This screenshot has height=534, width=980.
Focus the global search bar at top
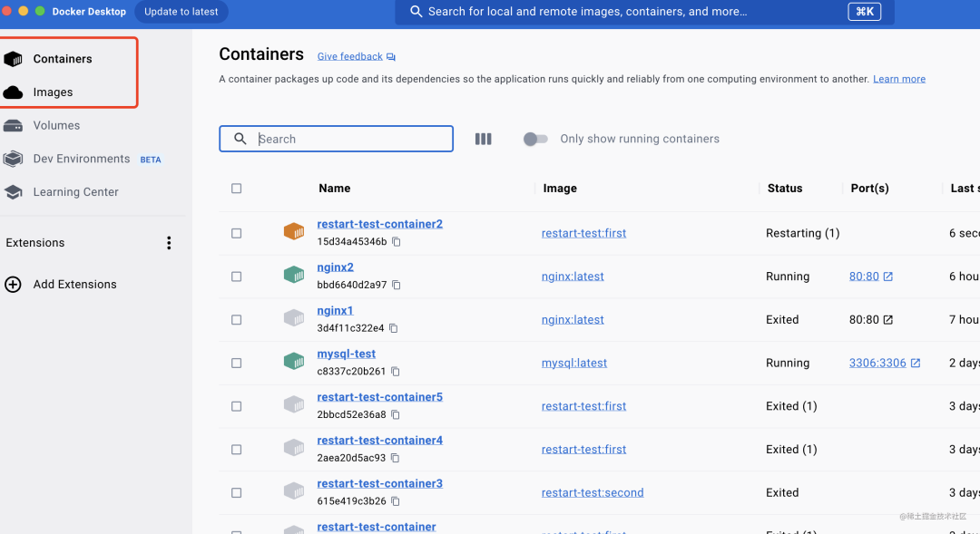pyautogui.click(x=644, y=11)
